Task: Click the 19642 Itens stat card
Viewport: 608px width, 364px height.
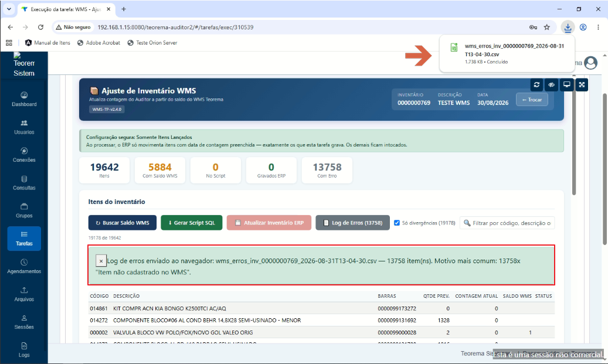Action: (x=104, y=170)
